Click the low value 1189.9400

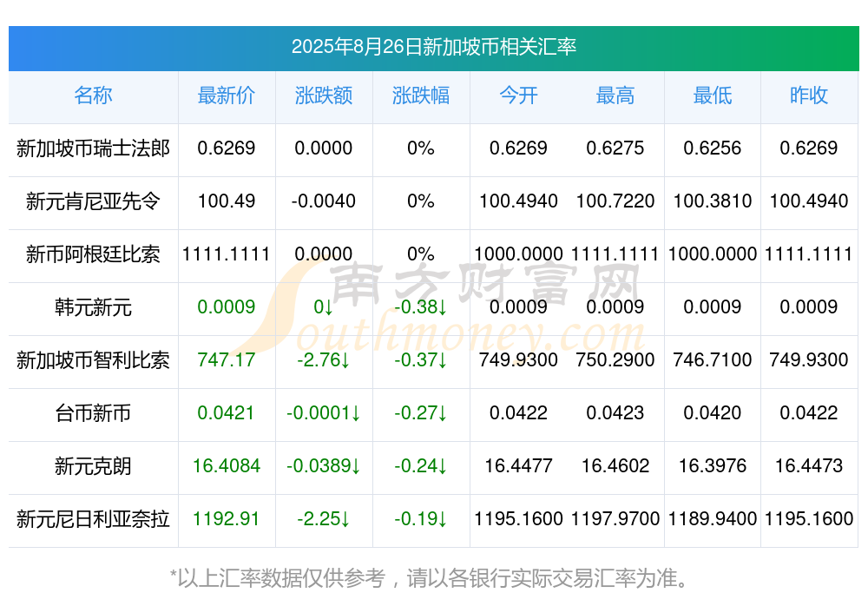tap(713, 519)
